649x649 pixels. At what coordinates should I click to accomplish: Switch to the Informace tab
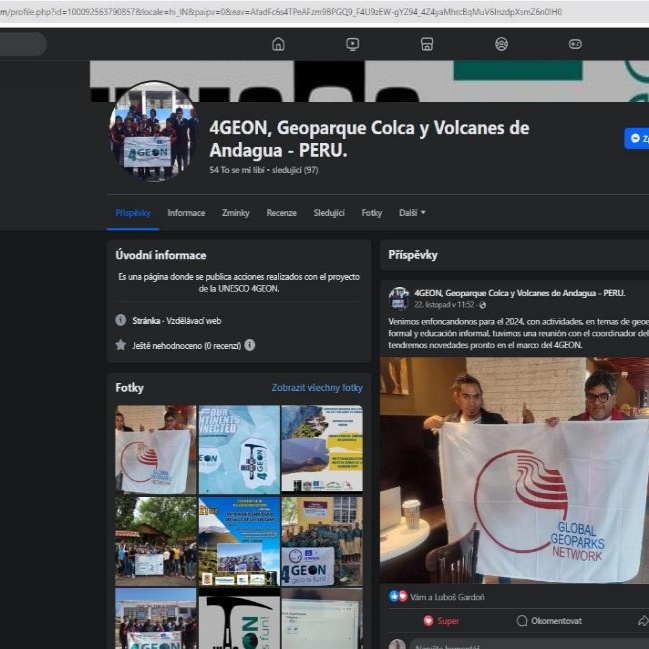click(x=186, y=213)
